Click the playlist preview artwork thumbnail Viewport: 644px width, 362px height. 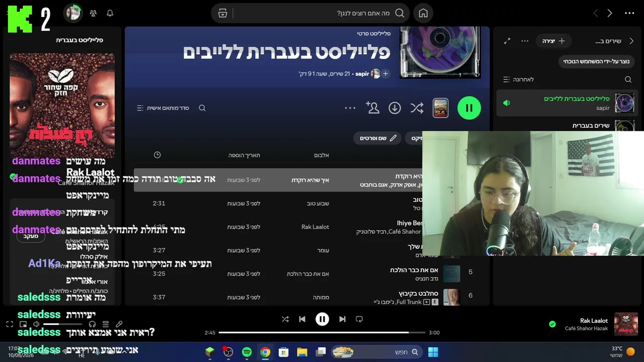tap(440, 108)
